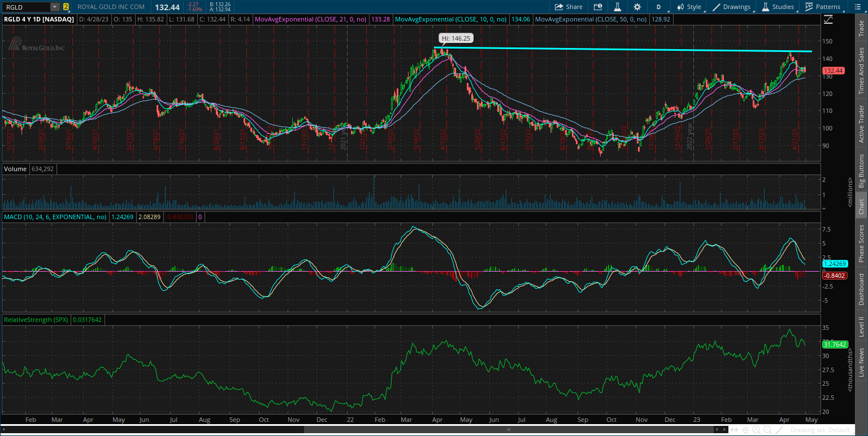
Task: Click the MovAvgExponential 10 study label
Action: (452, 19)
